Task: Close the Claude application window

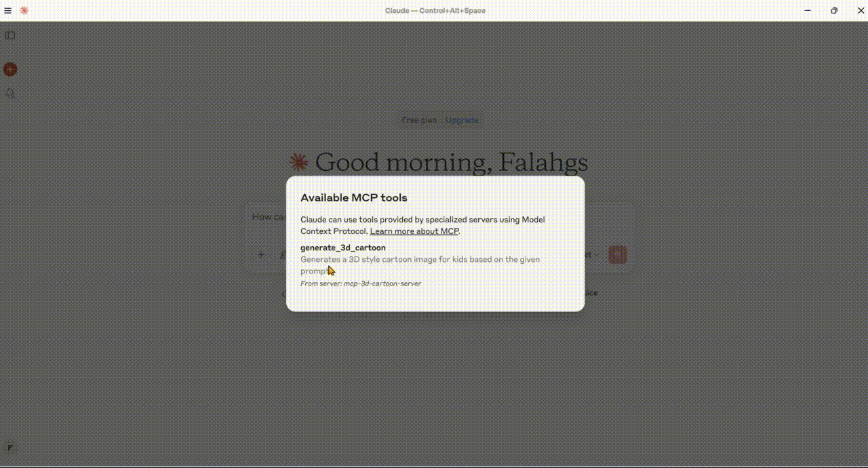Action: (861, 10)
